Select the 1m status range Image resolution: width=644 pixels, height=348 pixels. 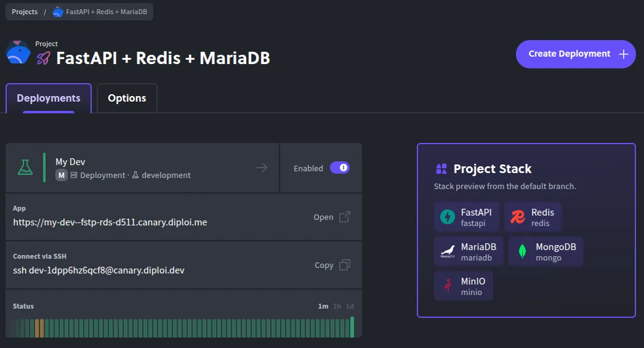tap(323, 306)
